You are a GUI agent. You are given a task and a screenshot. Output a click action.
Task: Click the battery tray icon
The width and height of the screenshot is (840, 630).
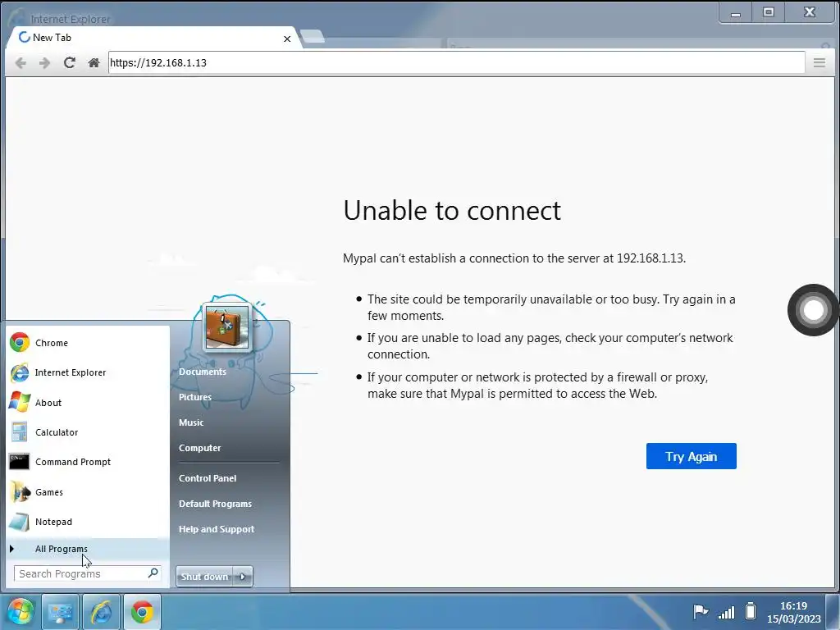pyautogui.click(x=751, y=611)
